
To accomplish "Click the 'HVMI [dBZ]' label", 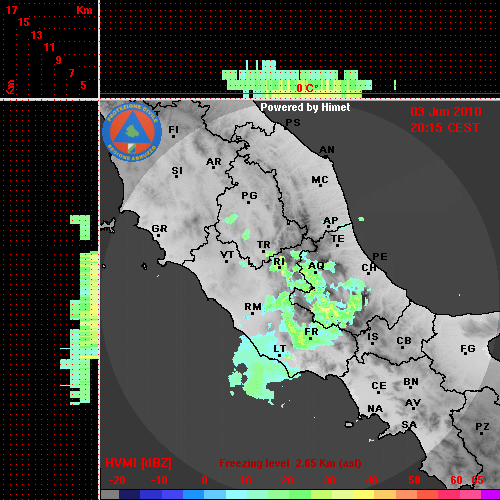I will (x=138, y=463).
